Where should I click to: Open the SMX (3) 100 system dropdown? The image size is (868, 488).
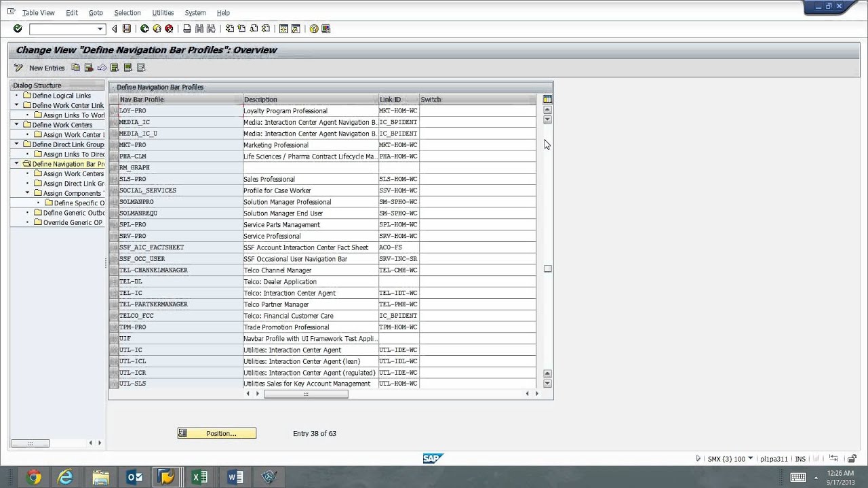coord(750,459)
